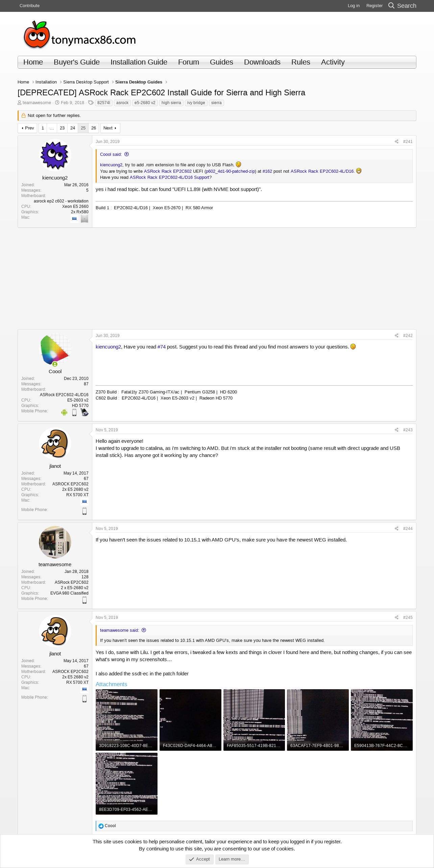Click Learn more about cookies
The image size is (434, 868).
[x=232, y=859]
